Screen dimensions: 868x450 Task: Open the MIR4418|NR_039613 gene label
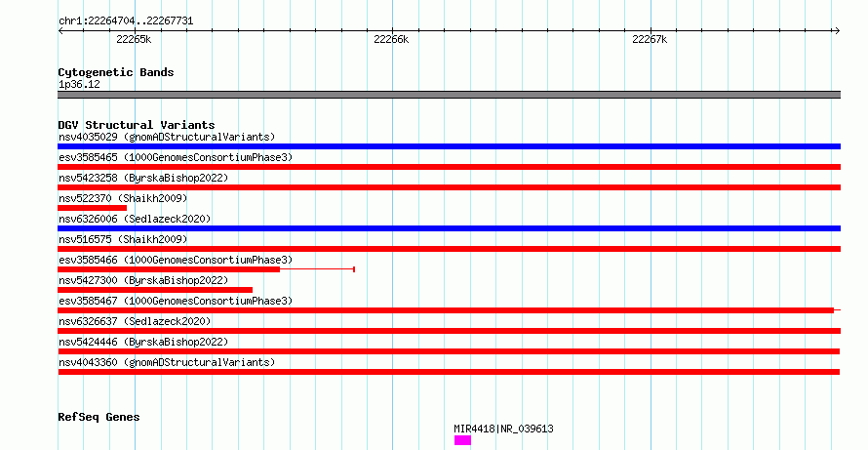coord(503,429)
